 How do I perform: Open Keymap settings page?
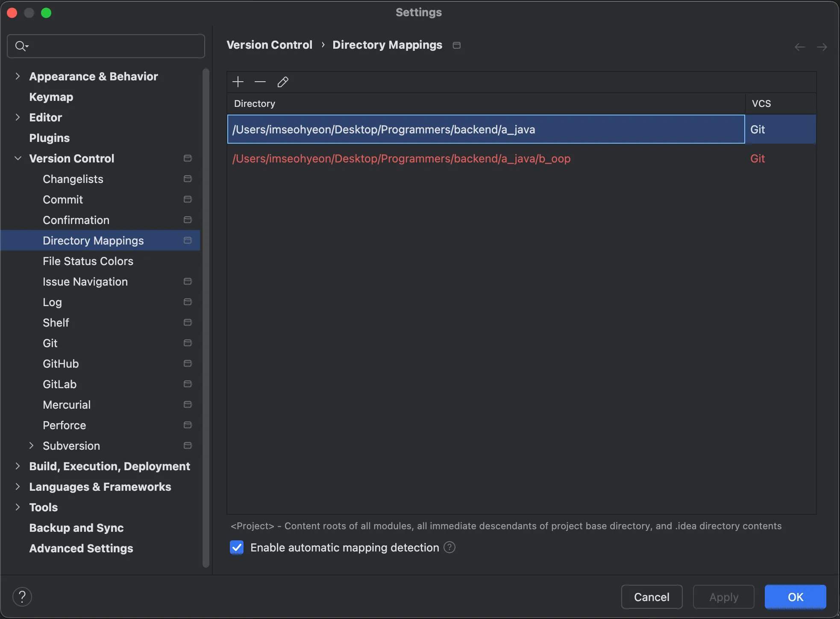point(51,97)
